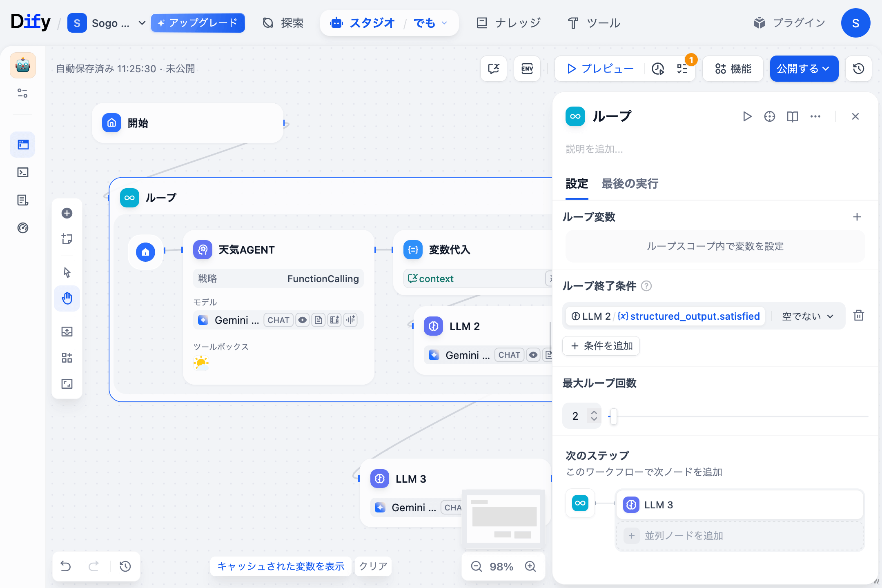Add a condition with 条件を追加
882x588 pixels.
point(601,346)
